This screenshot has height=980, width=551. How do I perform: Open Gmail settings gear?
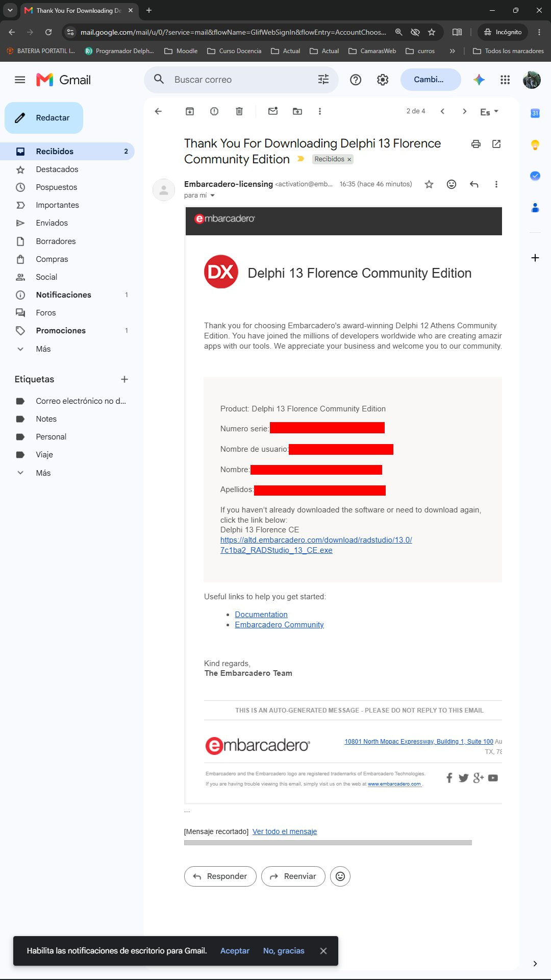(x=383, y=80)
